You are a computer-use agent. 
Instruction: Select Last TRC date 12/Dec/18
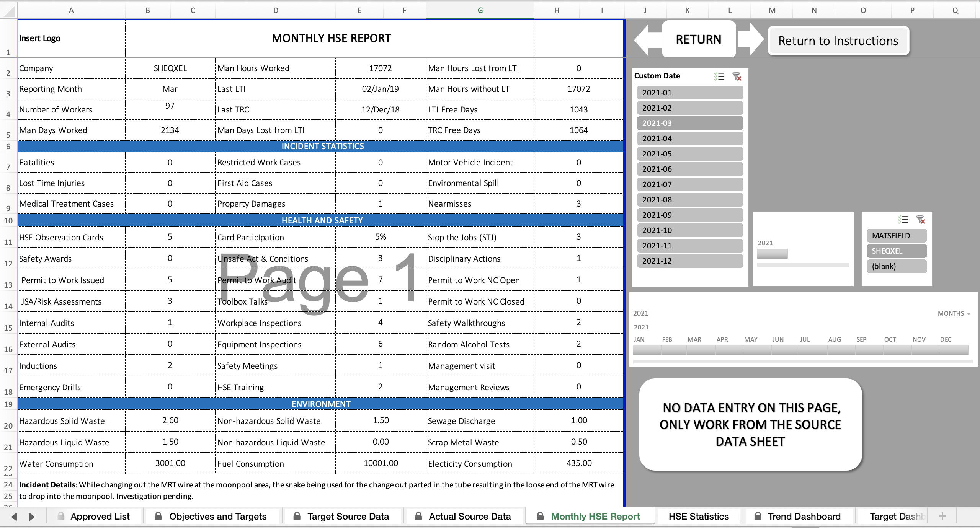coord(381,110)
